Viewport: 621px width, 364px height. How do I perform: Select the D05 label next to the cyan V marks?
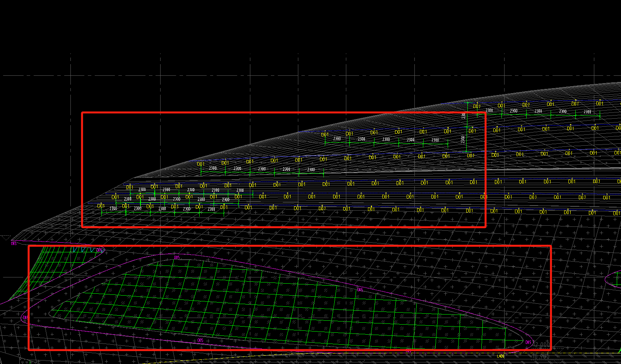99,250
